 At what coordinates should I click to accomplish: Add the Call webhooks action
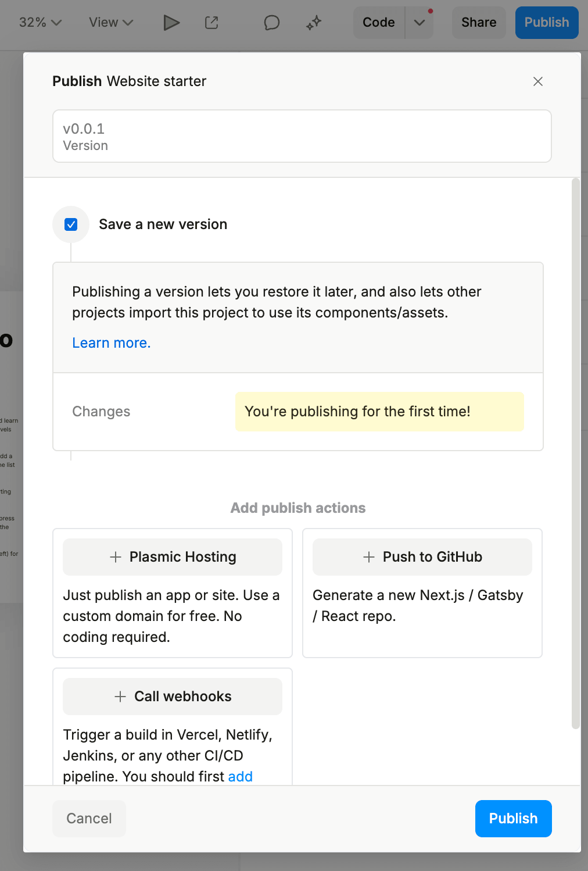click(173, 697)
